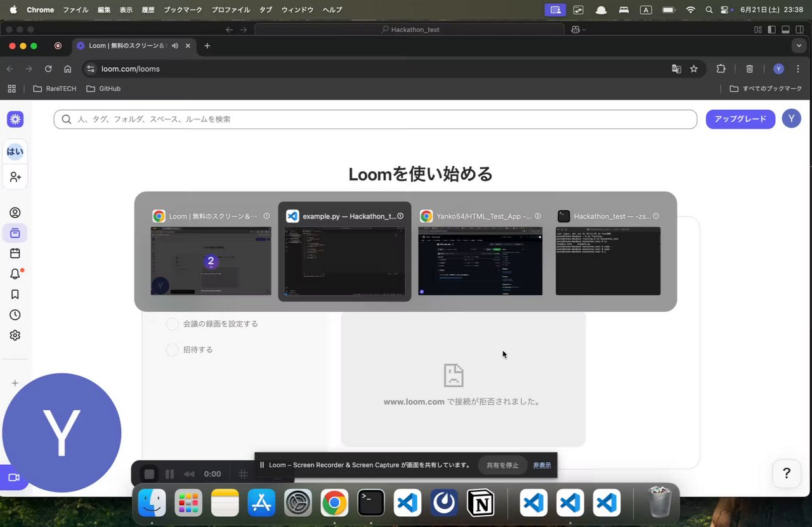The image size is (812, 527).
Task: Check the 招待する circle
Action: tap(172, 350)
